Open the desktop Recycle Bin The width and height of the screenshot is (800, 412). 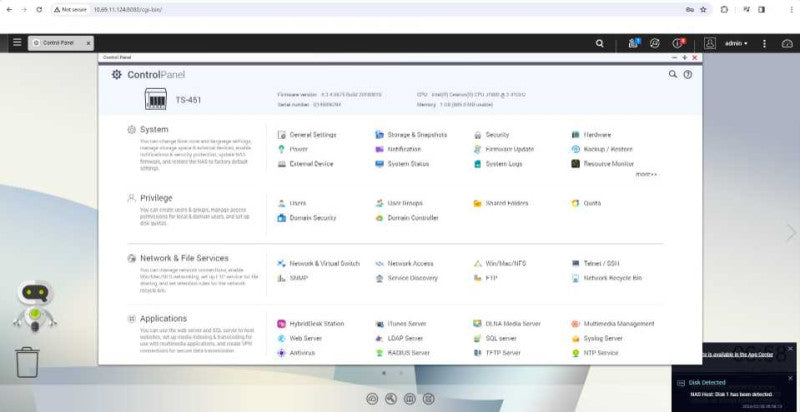(x=27, y=362)
